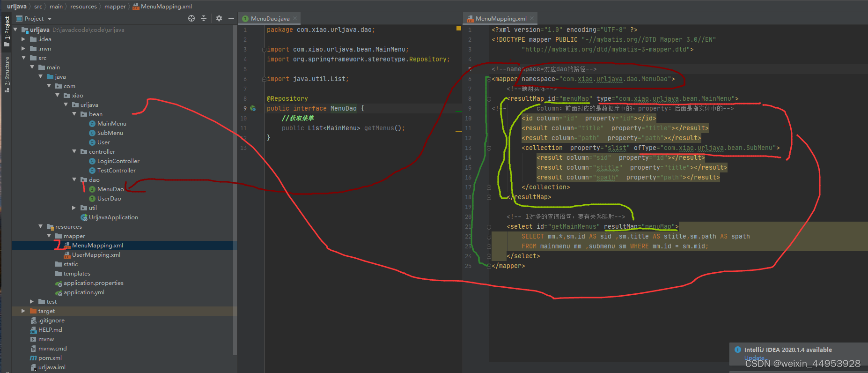Expand the .mvn folder
The height and width of the screenshot is (373, 868).
[x=23, y=48]
